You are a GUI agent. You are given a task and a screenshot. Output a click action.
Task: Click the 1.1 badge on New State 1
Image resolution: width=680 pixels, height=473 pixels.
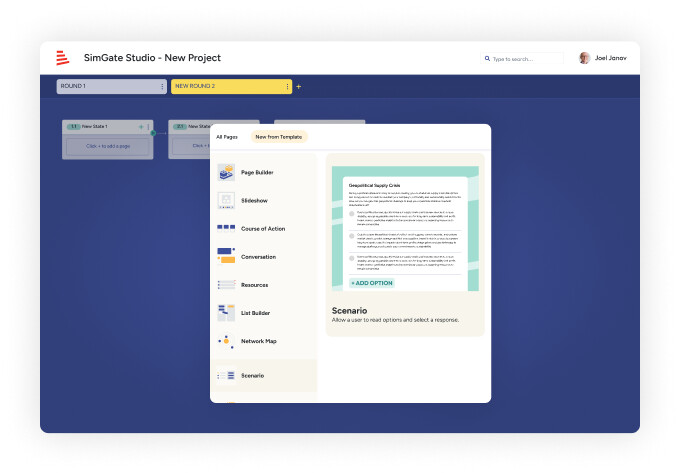click(x=74, y=127)
